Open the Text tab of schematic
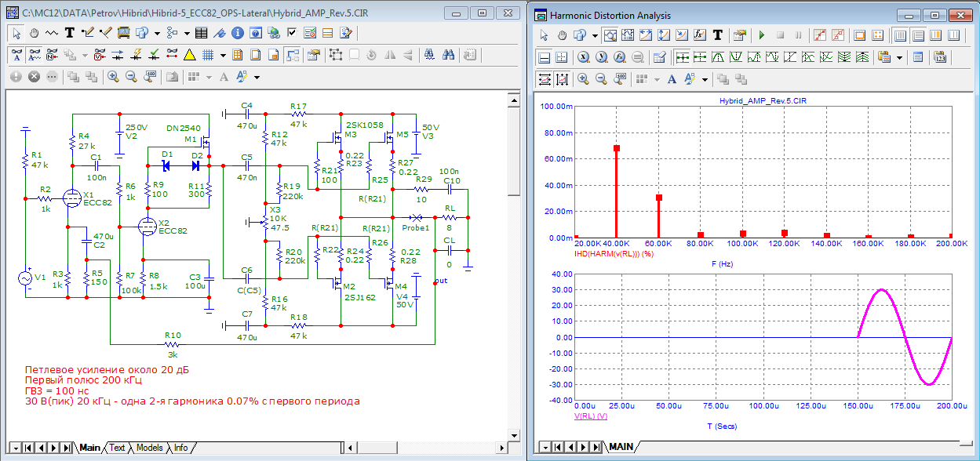Image resolution: width=980 pixels, height=461 pixels. point(116,448)
